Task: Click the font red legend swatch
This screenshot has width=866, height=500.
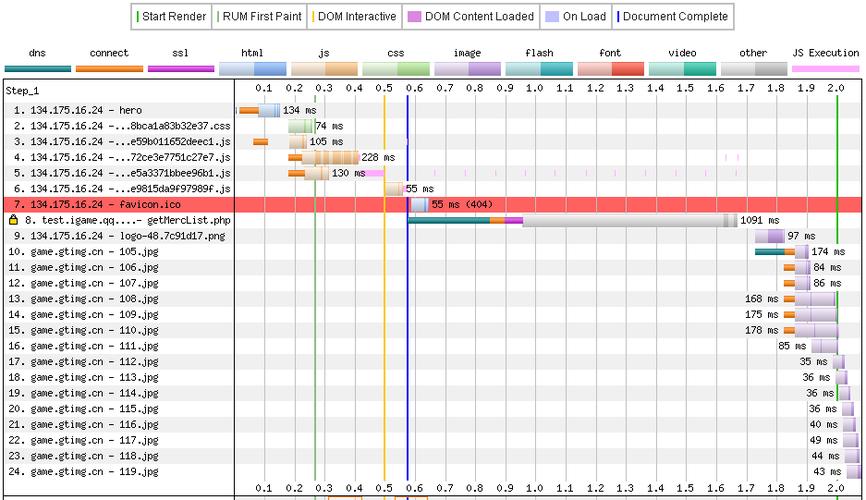Action: [x=611, y=69]
